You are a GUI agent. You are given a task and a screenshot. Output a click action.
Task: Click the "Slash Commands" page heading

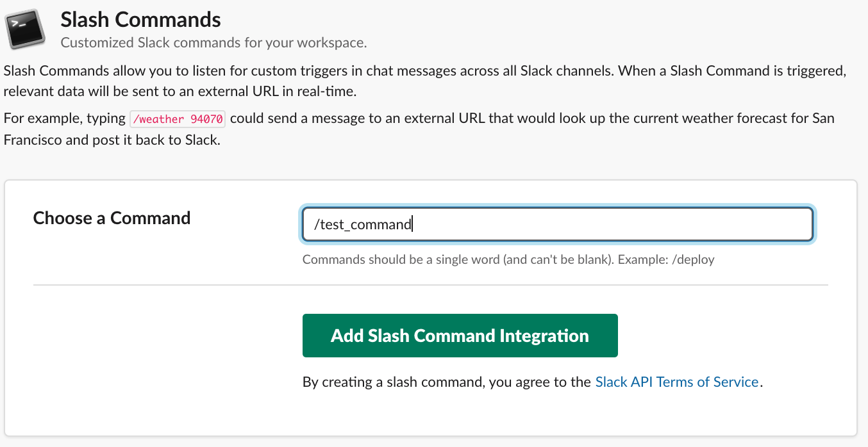140,19
